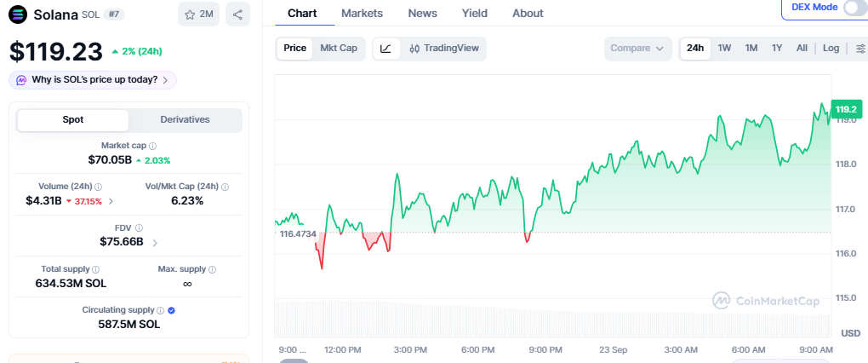The height and width of the screenshot is (363, 868).
Task: Enable Log scale on chart
Action: 831,49
